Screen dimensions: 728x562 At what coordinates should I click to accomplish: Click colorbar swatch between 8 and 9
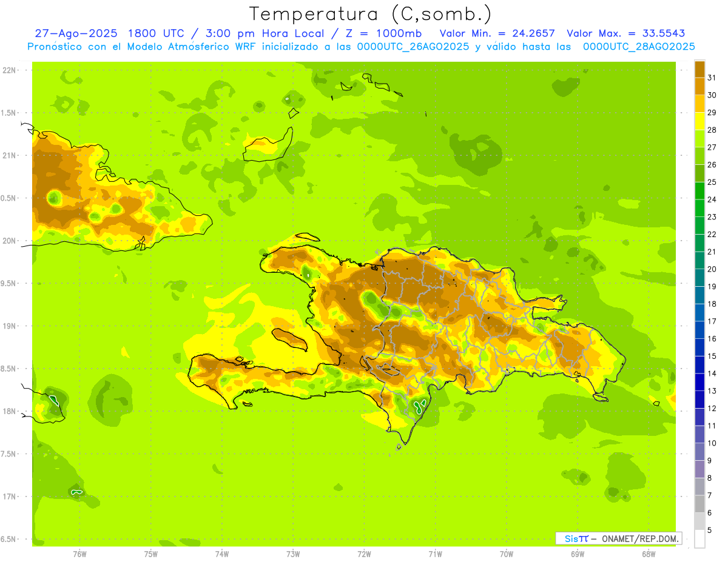[699, 469]
